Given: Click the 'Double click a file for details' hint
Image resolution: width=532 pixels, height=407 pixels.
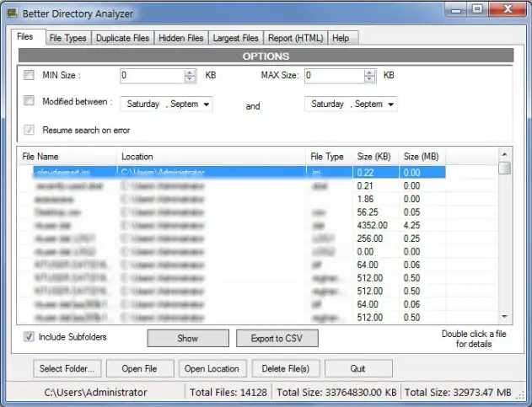Looking at the screenshot, I should [474, 339].
